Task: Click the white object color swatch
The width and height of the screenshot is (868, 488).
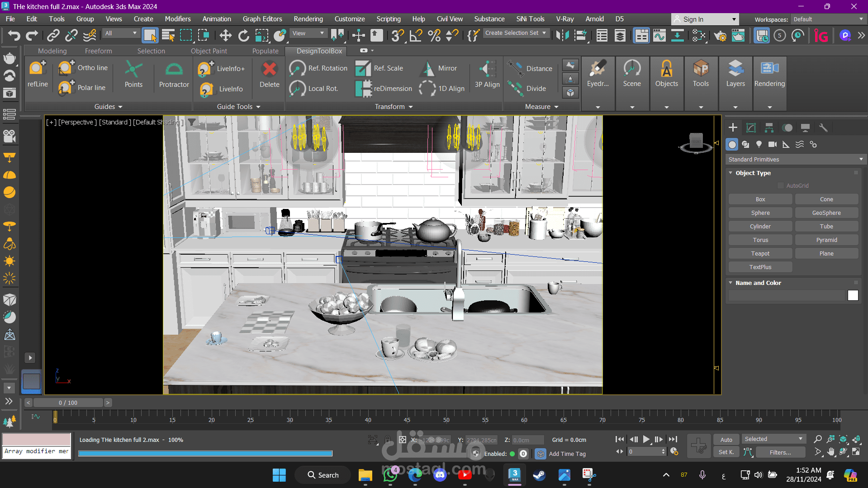Action: pyautogui.click(x=853, y=295)
